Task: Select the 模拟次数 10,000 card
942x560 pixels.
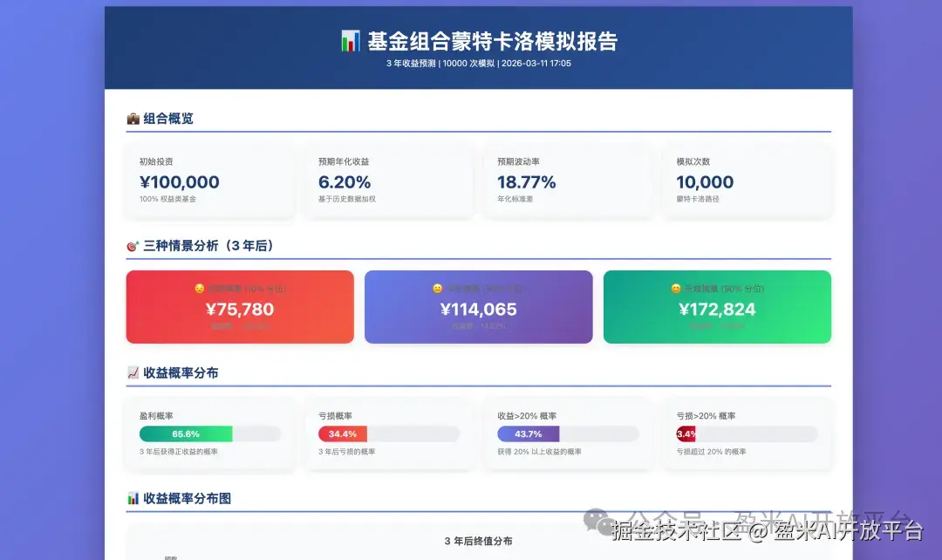Action: 747,178
